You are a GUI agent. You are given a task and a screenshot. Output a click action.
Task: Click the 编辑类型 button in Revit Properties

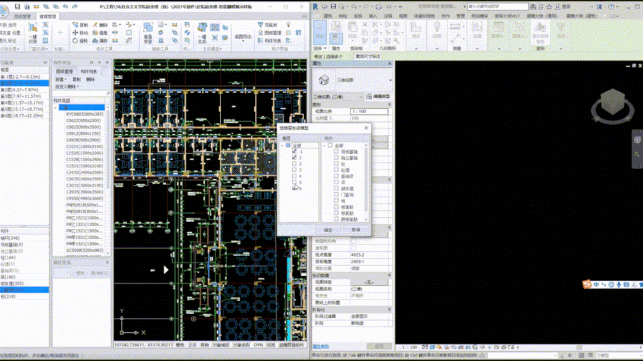378,97
